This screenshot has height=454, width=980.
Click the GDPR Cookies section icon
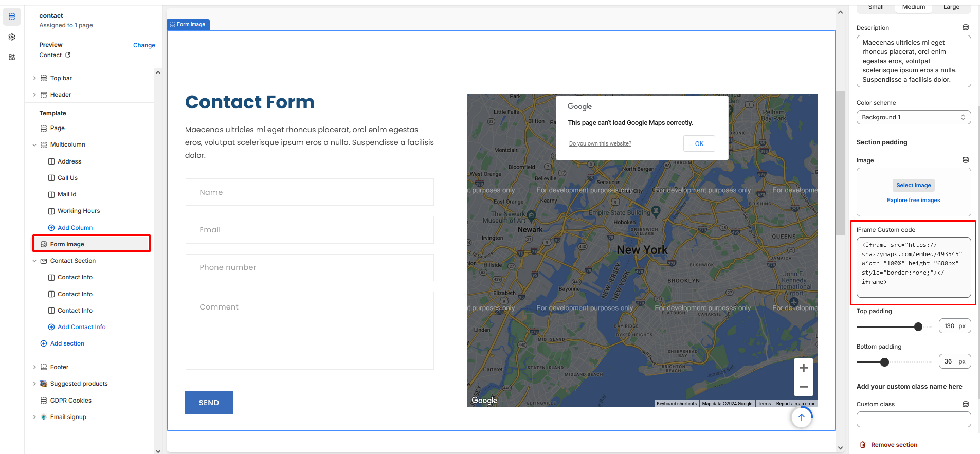coord(44,401)
